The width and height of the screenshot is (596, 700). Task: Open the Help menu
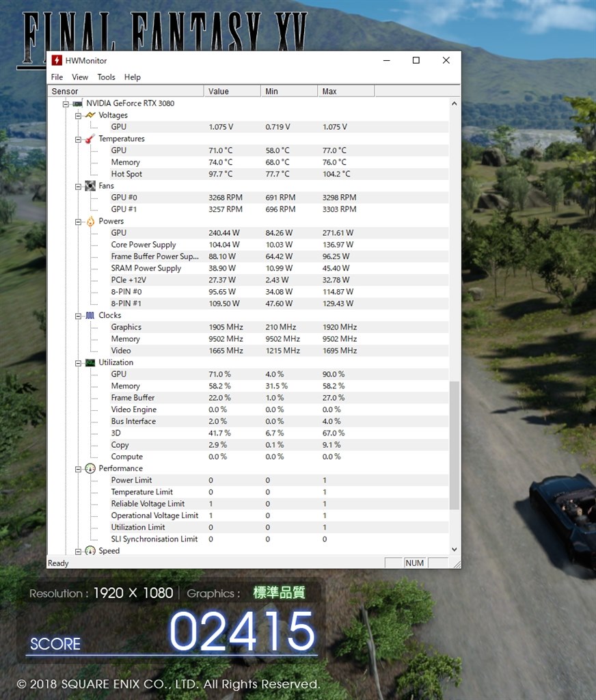(x=132, y=77)
